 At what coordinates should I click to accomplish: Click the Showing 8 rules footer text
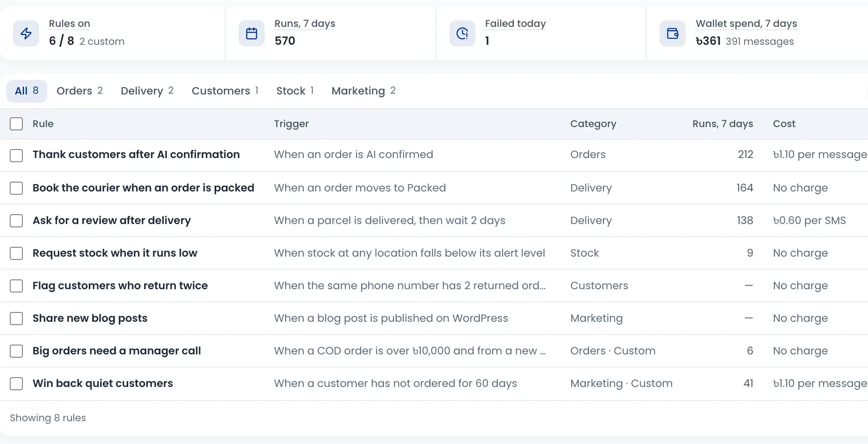[x=48, y=418]
